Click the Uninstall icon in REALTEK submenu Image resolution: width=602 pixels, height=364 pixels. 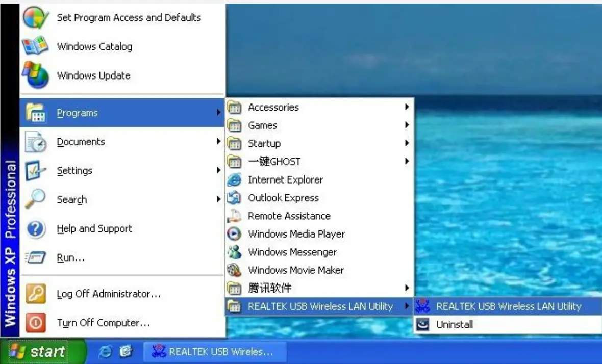coord(423,325)
